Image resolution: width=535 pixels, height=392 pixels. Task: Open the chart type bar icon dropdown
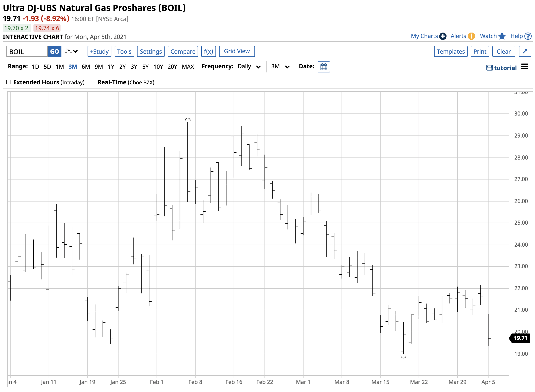tap(72, 51)
